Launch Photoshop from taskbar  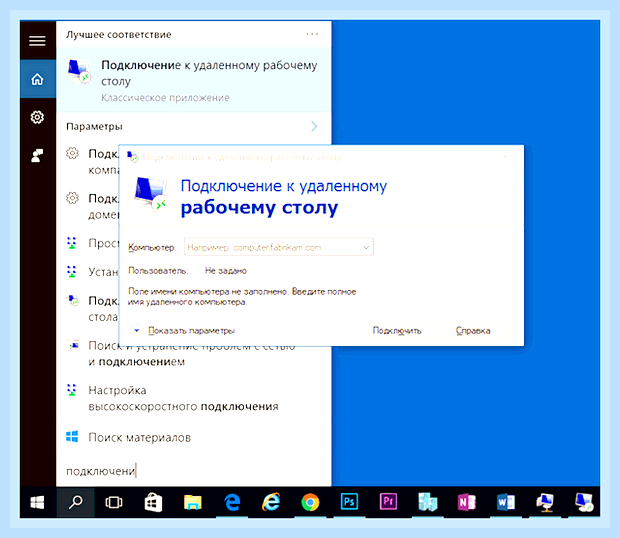(349, 502)
